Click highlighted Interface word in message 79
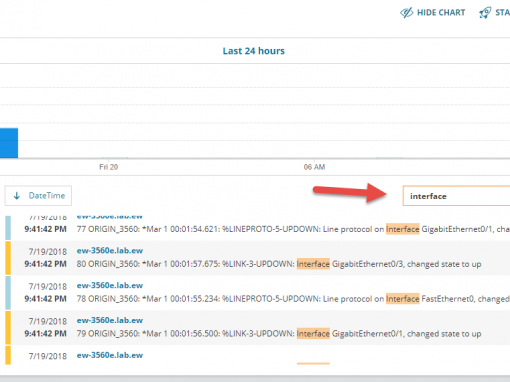The width and height of the screenshot is (510, 382). pyautogui.click(x=313, y=334)
